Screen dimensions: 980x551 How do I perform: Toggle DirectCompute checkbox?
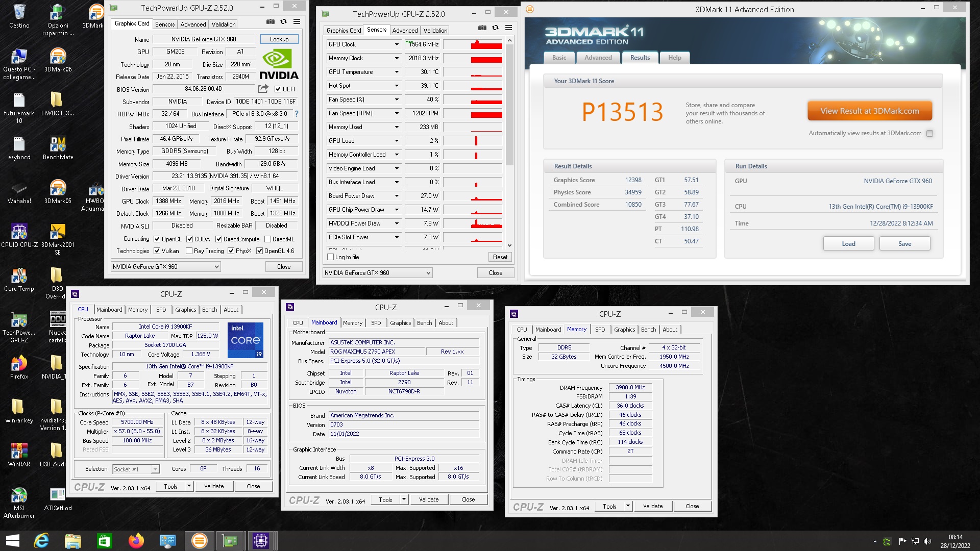coord(219,239)
